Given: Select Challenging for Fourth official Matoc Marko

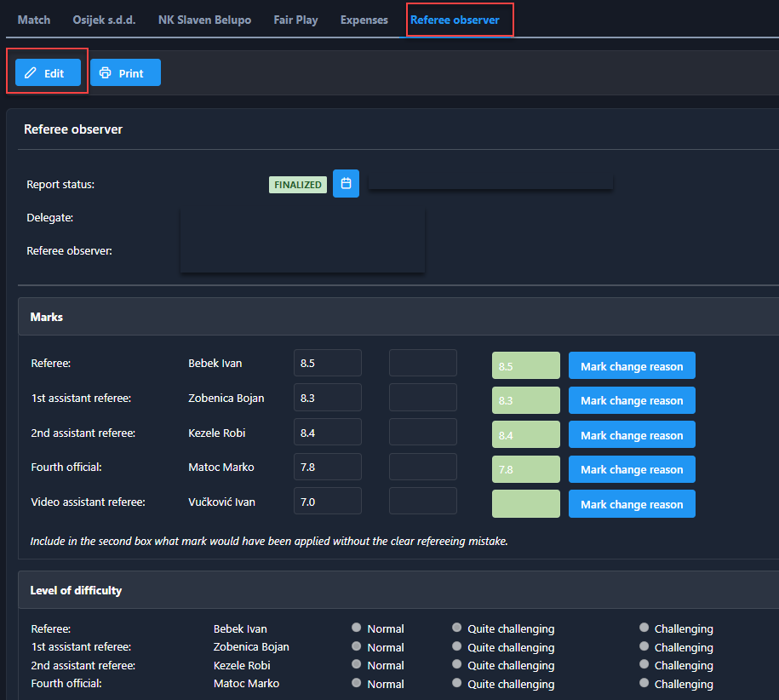Looking at the screenshot, I should click(x=644, y=683).
